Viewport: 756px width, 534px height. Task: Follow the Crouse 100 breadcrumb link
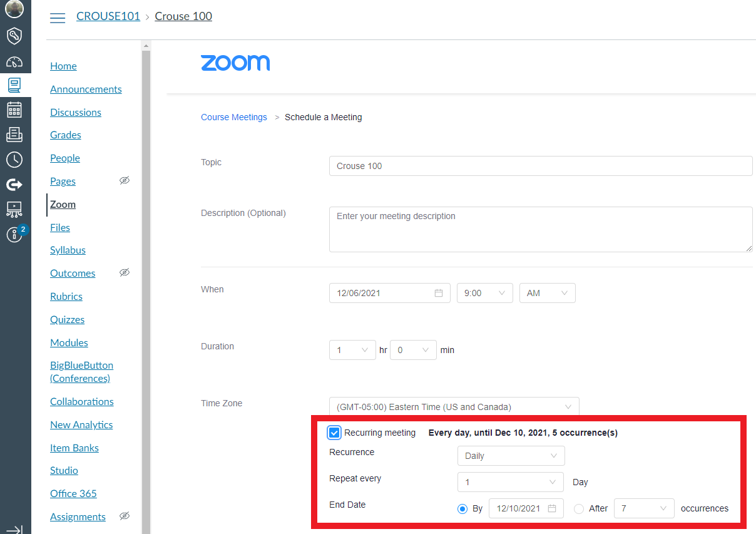pos(183,16)
